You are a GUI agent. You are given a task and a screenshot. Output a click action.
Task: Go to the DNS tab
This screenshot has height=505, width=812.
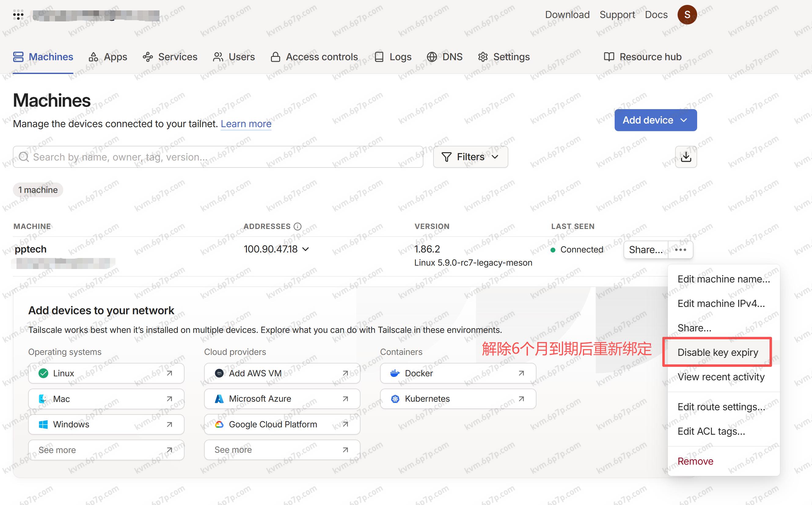(444, 57)
